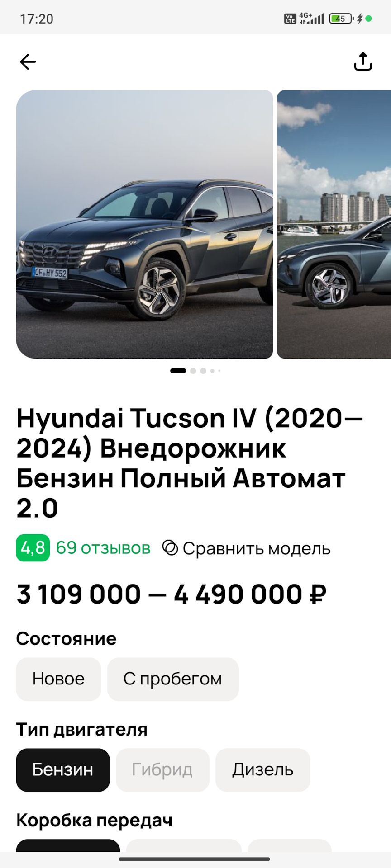View the second car photo on right
391x868 pixels.
[x=334, y=224]
